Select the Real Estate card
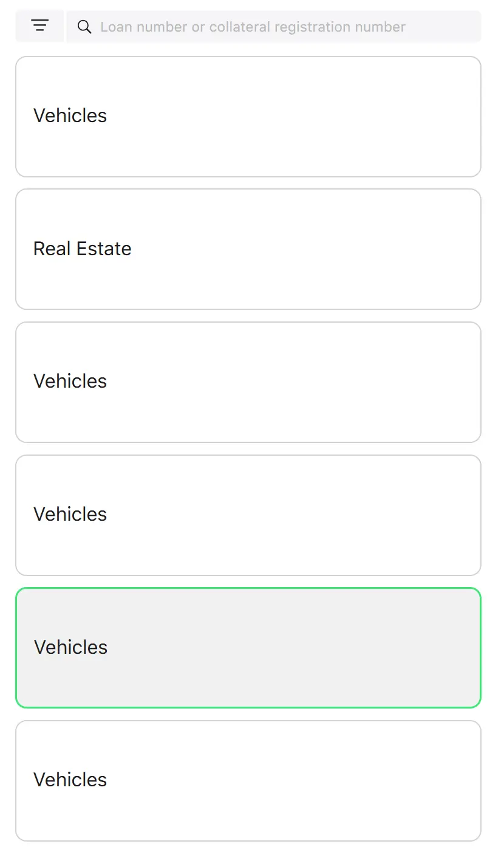This screenshot has height=858, width=504. click(248, 249)
